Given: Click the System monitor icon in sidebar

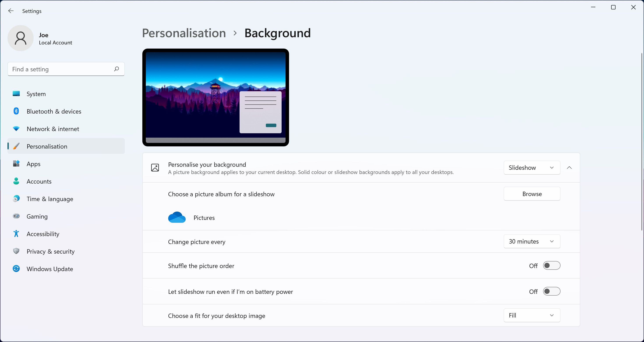Looking at the screenshot, I should (x=16, y=94).
